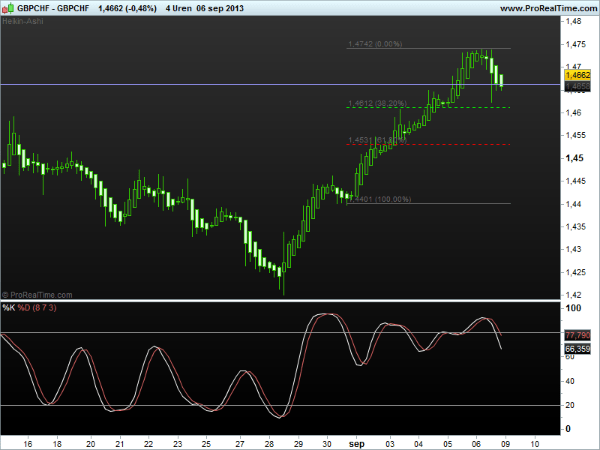Click the 77,790 %D value tag
Image resolution: width=600 pixels, height=450 pixels.
(x=578, y=336)
